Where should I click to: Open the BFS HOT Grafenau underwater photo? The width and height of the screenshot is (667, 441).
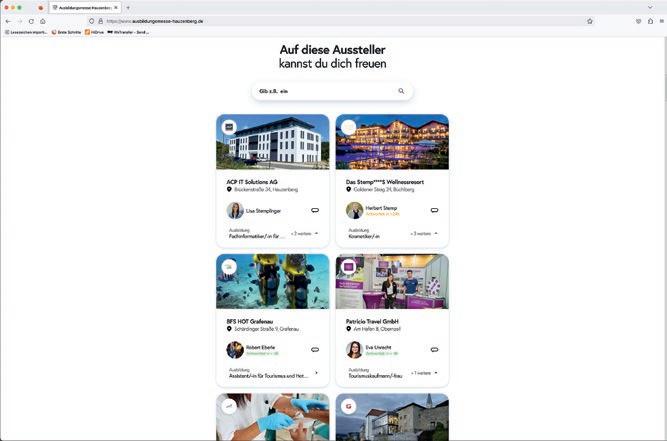point(273,281)
